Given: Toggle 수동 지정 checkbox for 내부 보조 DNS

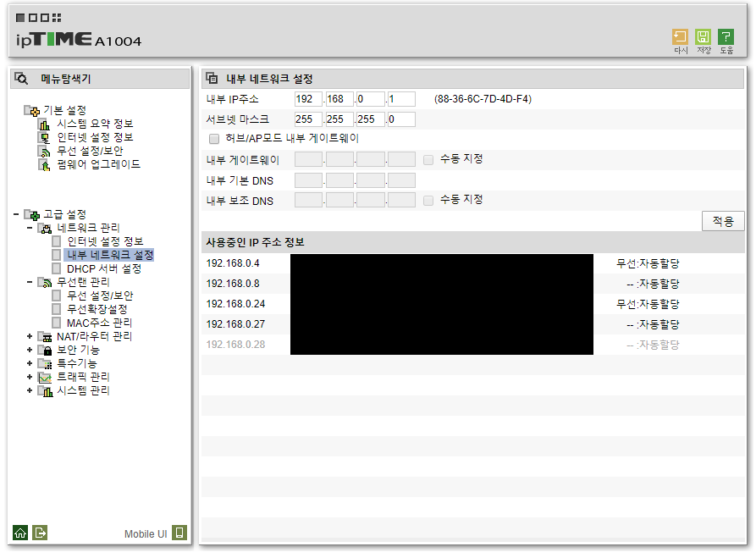Looking at the screenshot, I should click(x=428, y=200).
